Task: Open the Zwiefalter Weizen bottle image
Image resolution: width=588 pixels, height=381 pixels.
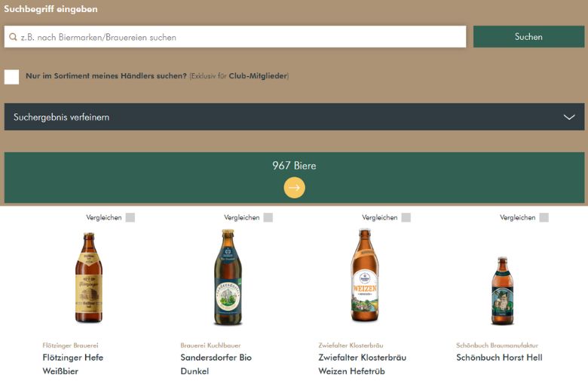Action: coord(365,276)
